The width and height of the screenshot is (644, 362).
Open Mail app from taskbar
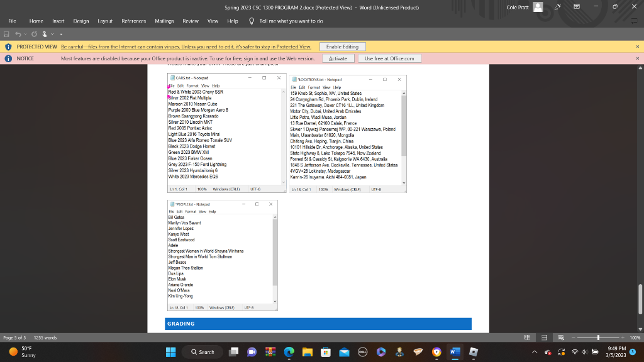click(x=344, y=352)
